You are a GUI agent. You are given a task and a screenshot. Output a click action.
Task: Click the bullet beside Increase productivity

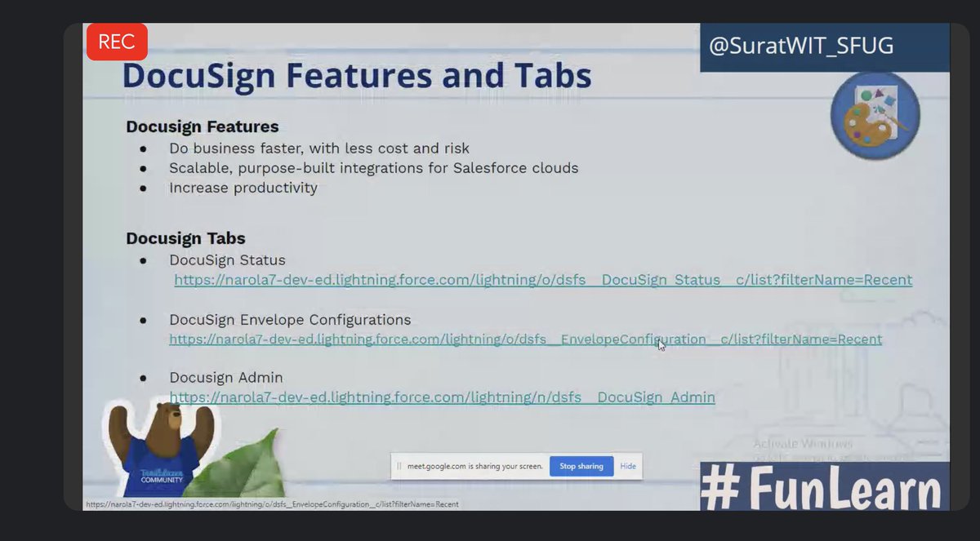[143, 188]
